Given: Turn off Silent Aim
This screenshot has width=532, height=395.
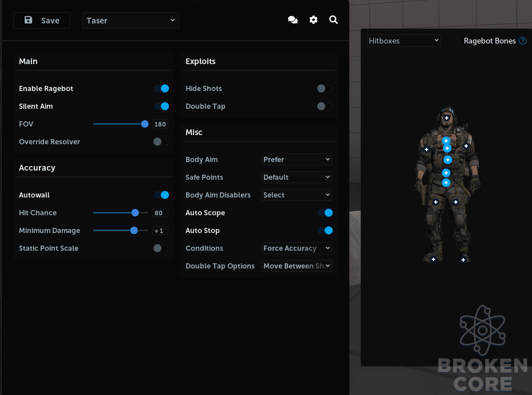Looking at the screenshot, I should coord(161,106).
